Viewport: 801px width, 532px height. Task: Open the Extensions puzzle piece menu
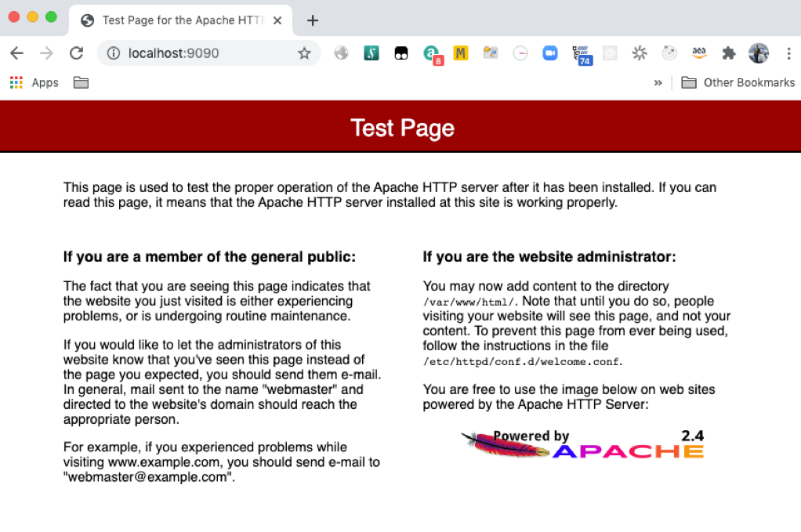[x=729, y=53]
